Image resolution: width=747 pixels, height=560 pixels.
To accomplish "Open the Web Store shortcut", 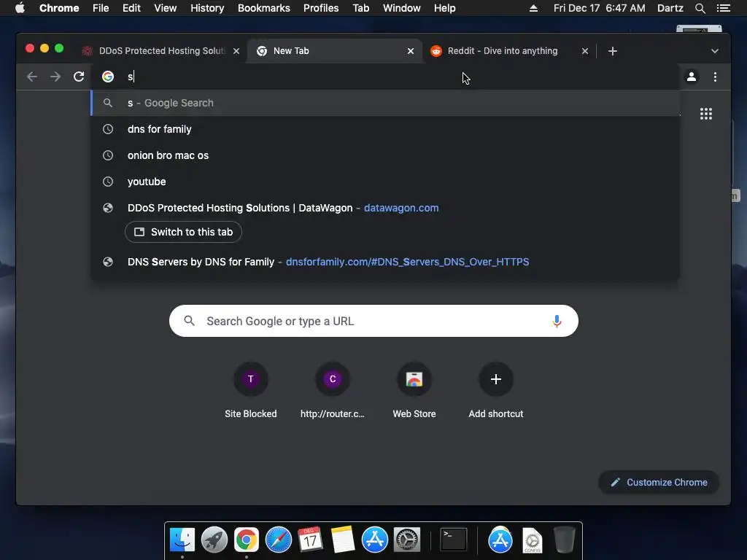I will click(414, 389).
